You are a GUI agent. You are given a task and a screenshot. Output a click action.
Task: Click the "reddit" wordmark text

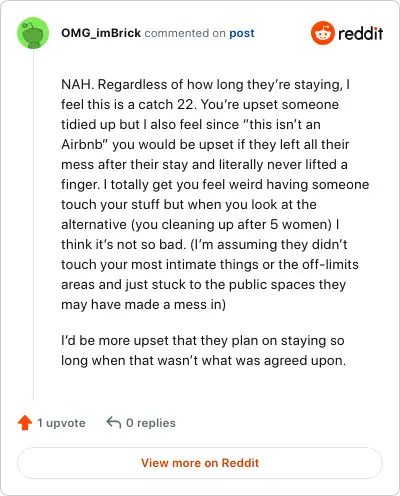tap(360, 33)
